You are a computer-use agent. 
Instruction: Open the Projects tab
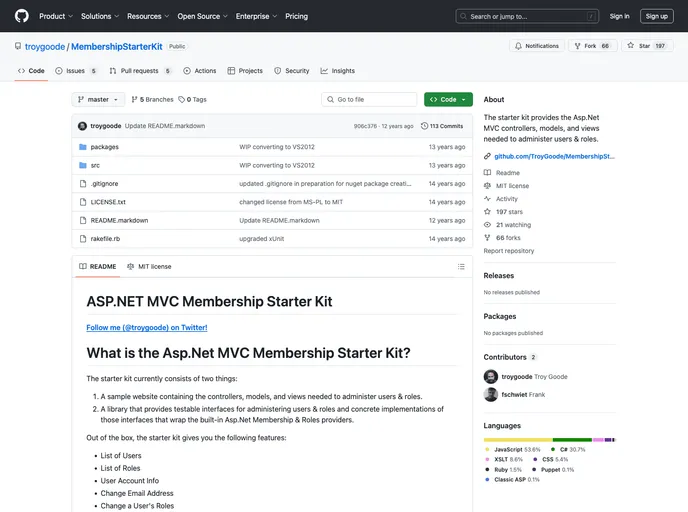pos(245,71)
